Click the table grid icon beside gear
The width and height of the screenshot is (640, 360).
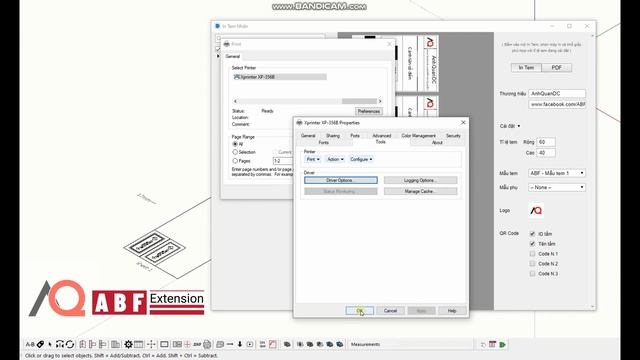tap(139, 344)
